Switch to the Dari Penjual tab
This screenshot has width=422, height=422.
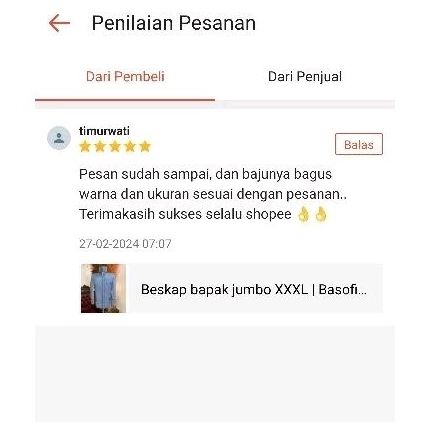pos(305,76)
